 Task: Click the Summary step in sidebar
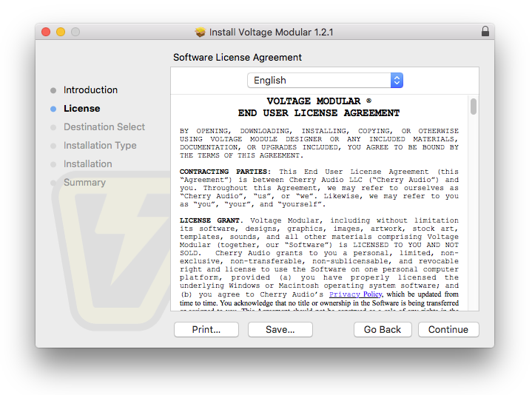tap(84, 183)
